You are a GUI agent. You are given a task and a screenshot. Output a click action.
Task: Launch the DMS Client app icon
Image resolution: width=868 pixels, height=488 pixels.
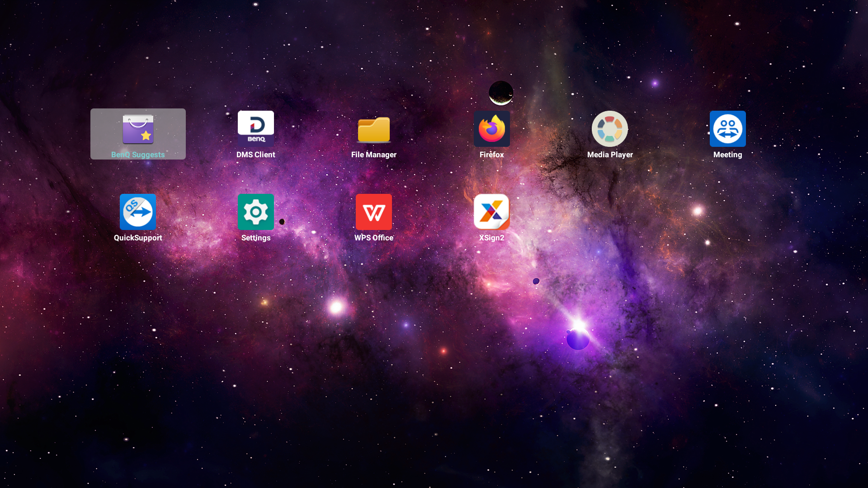click(x=256, y=129)
